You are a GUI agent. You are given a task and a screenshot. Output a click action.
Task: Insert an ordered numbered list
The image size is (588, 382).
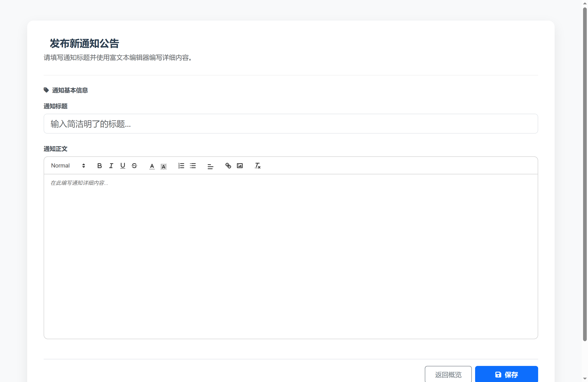[x=181, y=166]
